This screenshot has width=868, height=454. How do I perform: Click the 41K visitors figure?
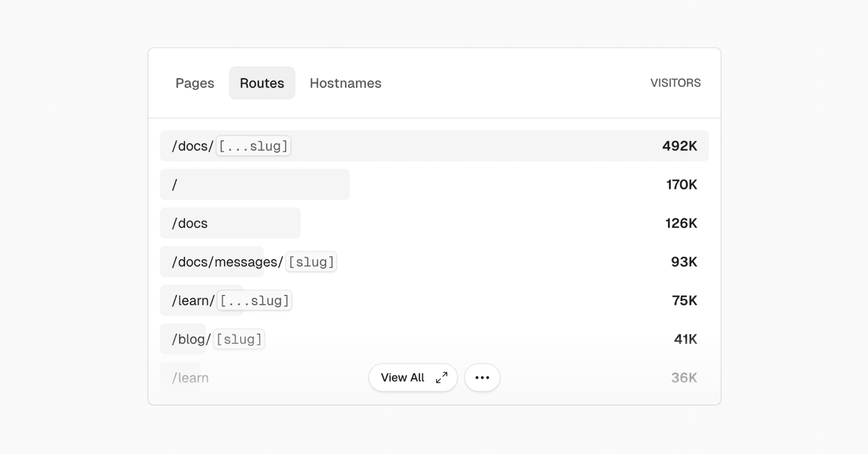pos(685,339)
